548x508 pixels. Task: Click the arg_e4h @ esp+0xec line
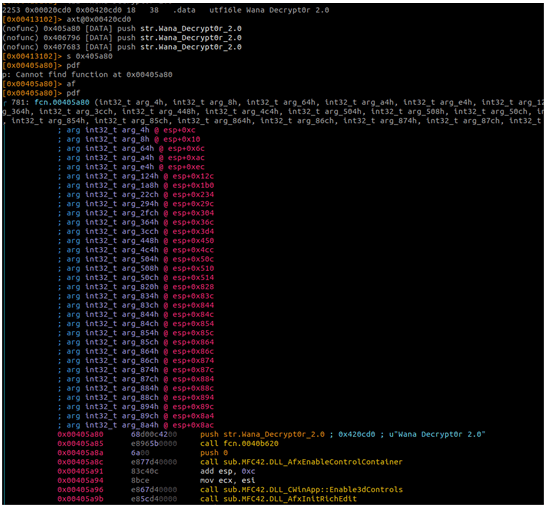[131, 167]
